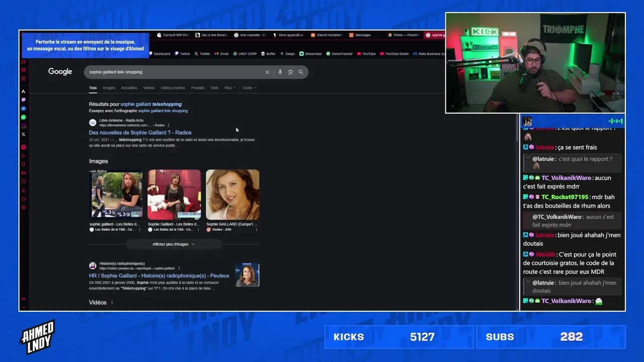Image resolution: width=644 pixels, height=362 pixels.
Task: Open the history clock icon in sidebar
Action: tap(23, 182)
